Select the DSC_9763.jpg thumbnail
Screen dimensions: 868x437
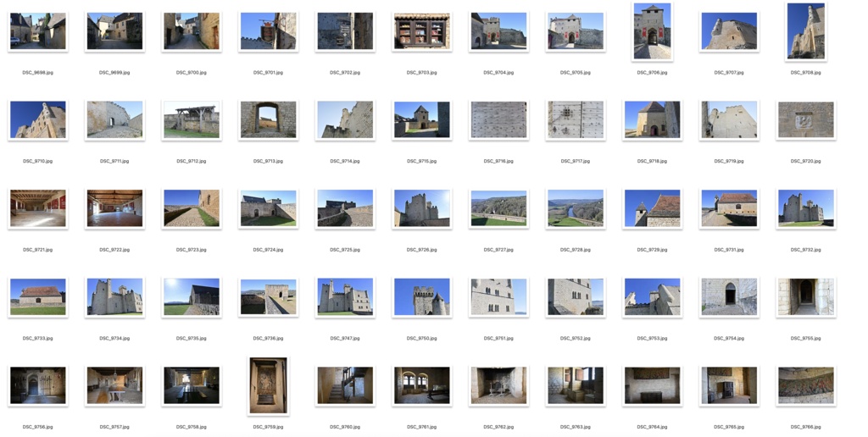pos(576,385)
